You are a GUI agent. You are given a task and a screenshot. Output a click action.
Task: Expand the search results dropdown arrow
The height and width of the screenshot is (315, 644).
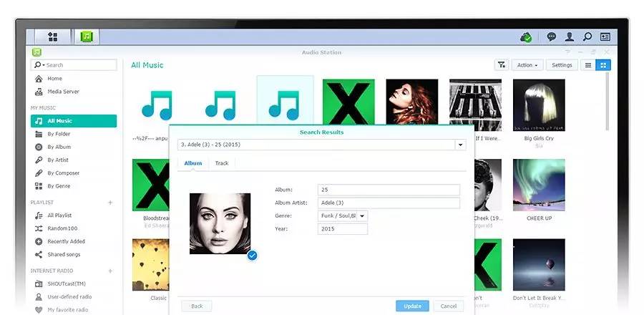point(460,145)
